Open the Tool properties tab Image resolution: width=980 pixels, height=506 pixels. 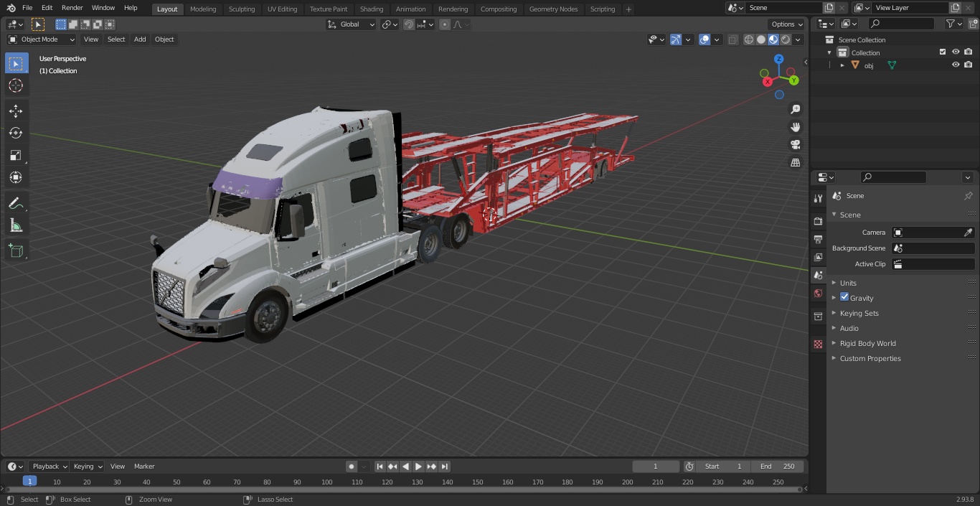818,199
